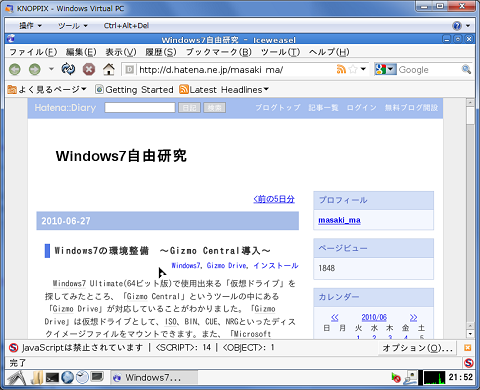Click the site identity icon in address bar
Viewport: 480px width, 390px height.
click(129, 69)
